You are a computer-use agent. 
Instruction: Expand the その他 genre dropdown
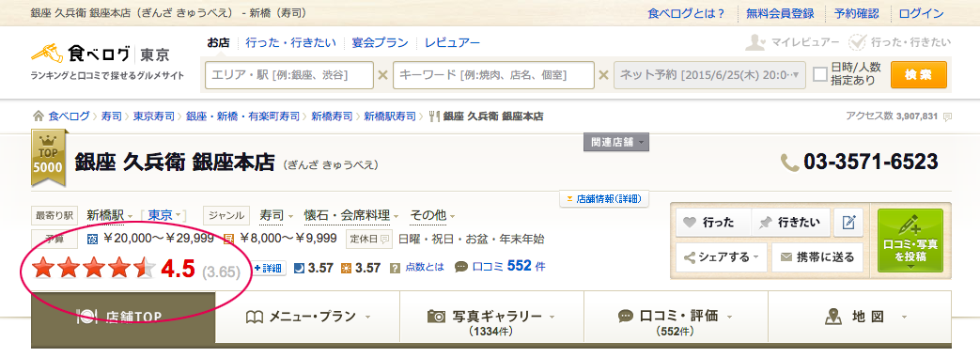click(x=453, y=216)
